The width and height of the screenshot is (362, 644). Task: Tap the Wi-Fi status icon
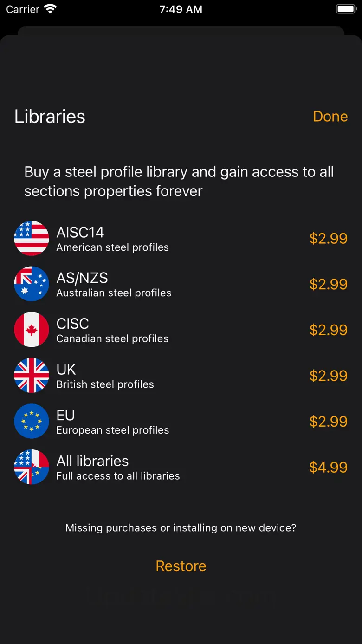tap(49, 9)
